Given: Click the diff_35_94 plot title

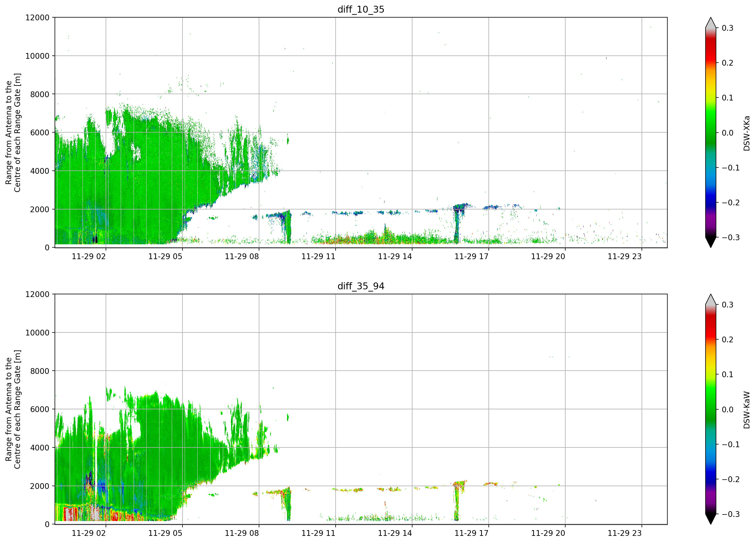Looking at the screenshot, I should 361,286.
